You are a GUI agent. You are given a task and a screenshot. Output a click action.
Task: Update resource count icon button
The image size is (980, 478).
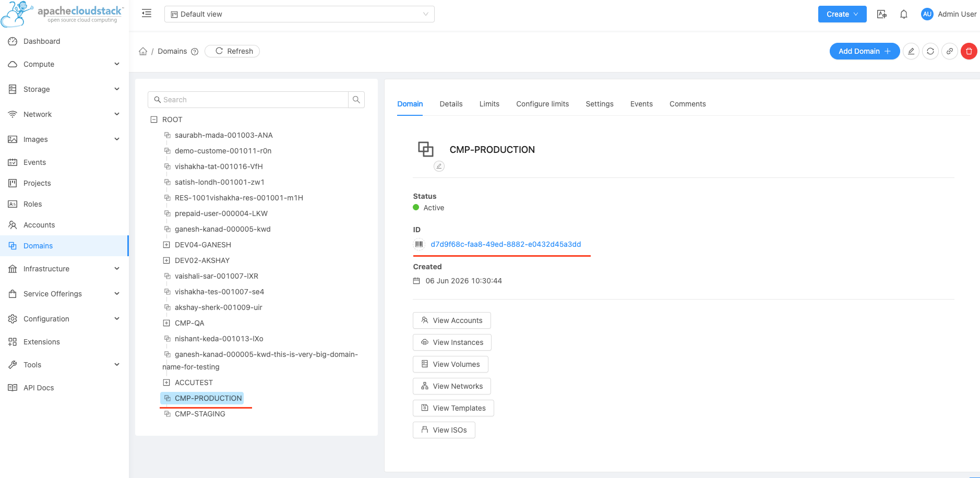930,51
